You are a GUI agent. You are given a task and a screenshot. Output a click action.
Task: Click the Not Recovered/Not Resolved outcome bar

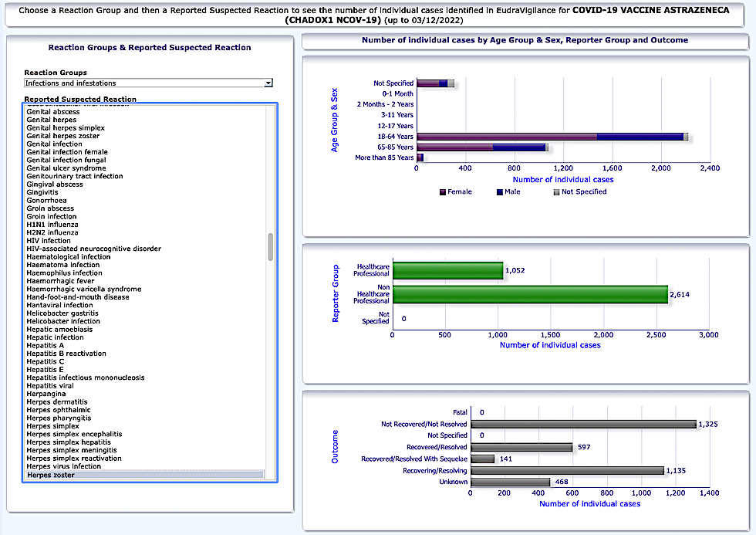(583, 424)
